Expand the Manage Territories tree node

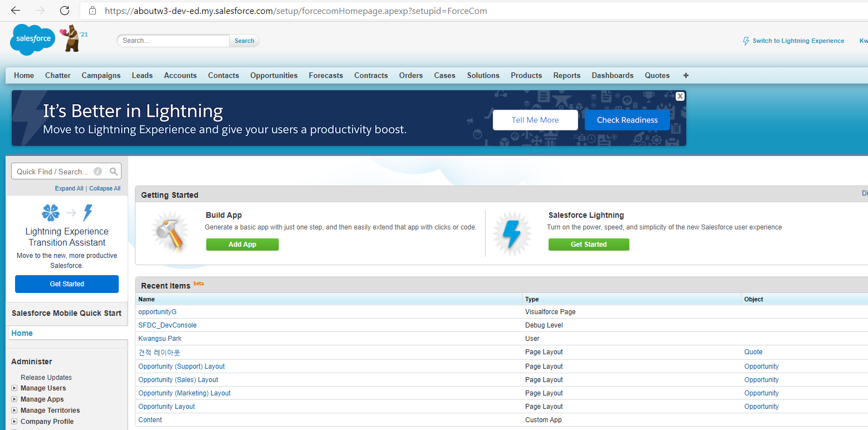coord(14,411)
